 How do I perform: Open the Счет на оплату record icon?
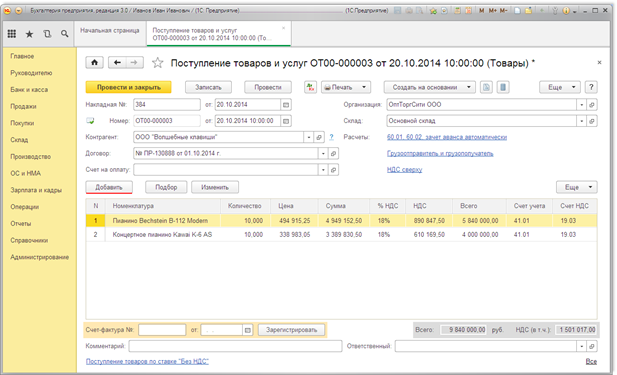[333, 170]
